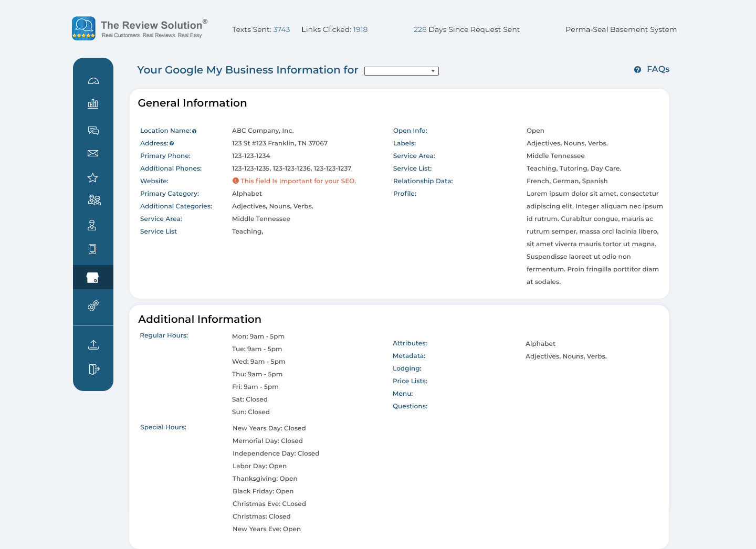Screen dimensions: 756x549
Task: Click the Menu label
Action: [x=403, y=394]
